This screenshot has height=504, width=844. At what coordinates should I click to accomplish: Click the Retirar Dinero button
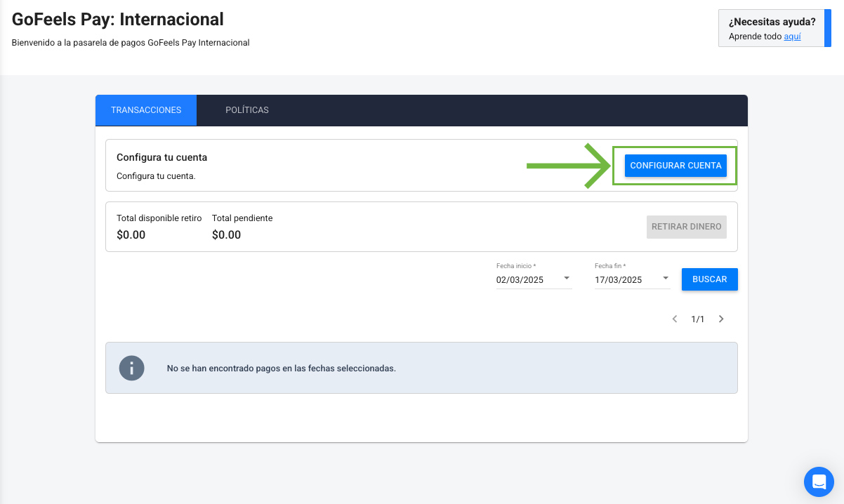point(686,227)
